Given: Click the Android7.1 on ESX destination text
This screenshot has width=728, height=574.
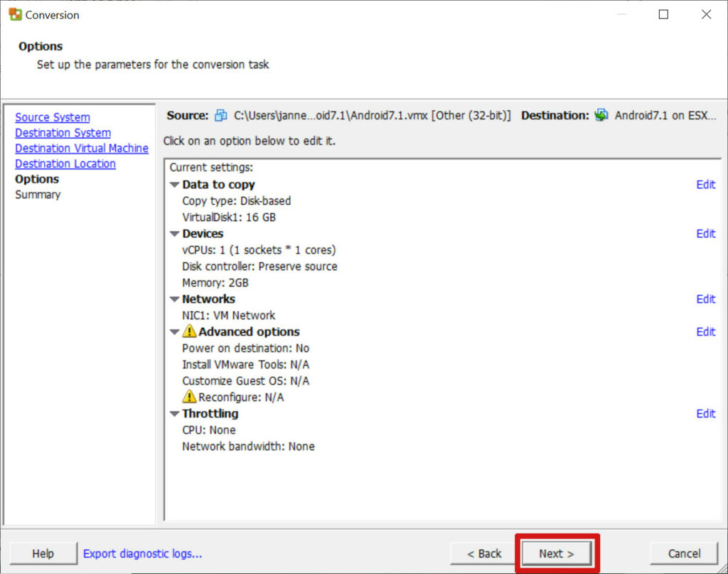Looking at the screenshot, I should point(665,115).
